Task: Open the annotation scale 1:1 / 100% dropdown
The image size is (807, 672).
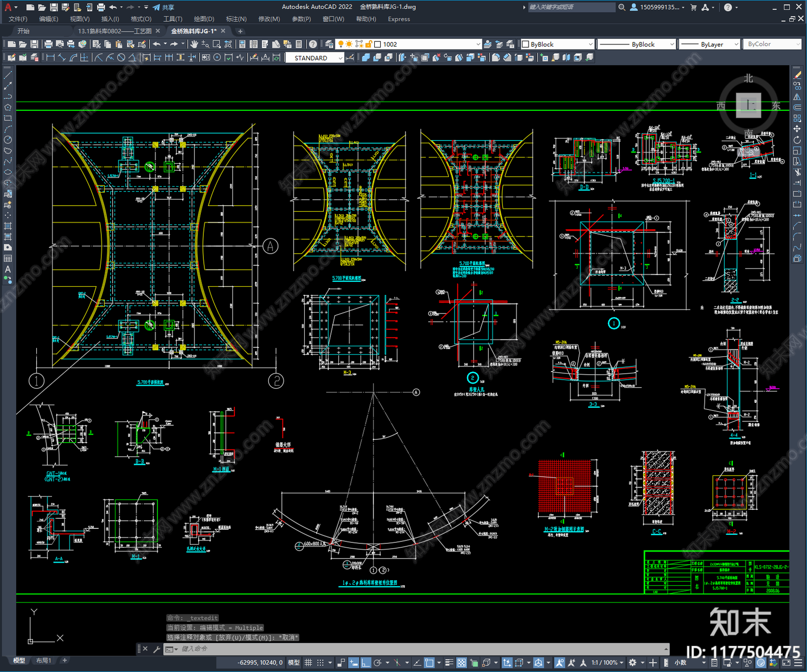Action: coord(608,662)
